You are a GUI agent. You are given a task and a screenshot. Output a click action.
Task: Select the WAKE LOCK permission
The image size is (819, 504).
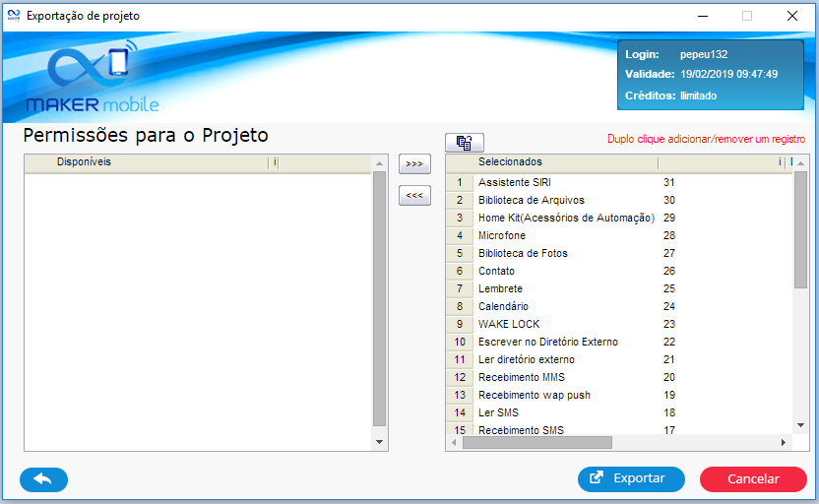click(508, 324)
